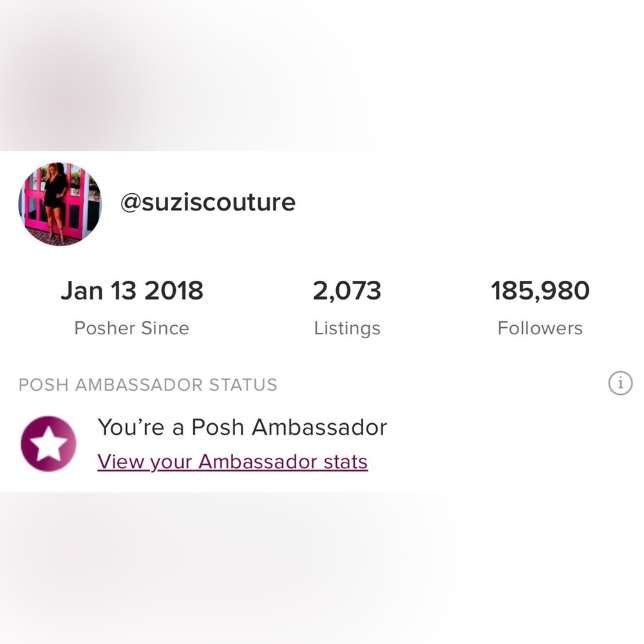Tap the You're a Posh Ambassador text
Image resolution: width=644 pixels, height=644 pixels.
pyautogui.click(x=242, y=427)
